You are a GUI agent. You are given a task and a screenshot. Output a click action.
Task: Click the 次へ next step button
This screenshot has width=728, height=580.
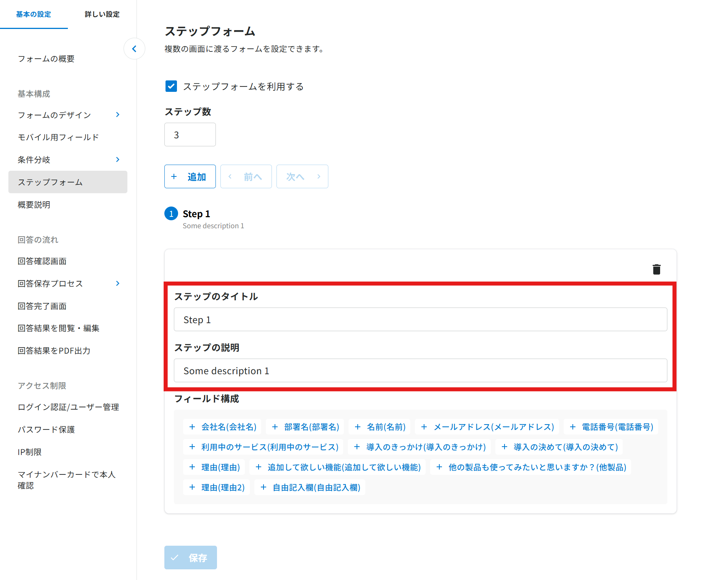pos(302,176)
